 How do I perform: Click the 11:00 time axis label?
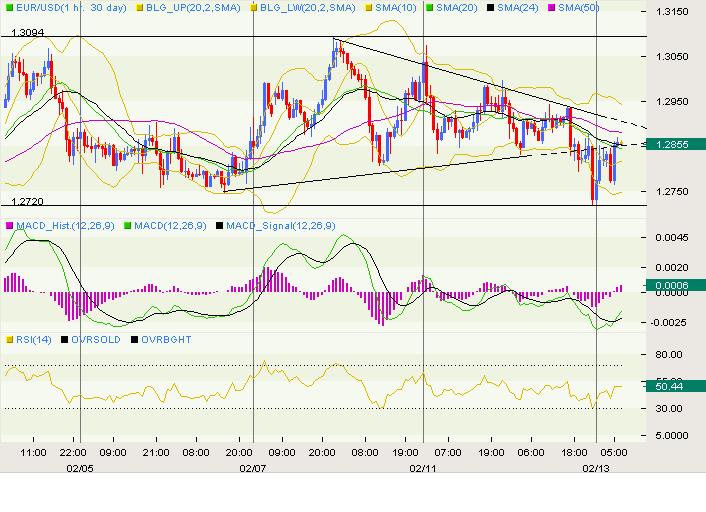(33, 452)
